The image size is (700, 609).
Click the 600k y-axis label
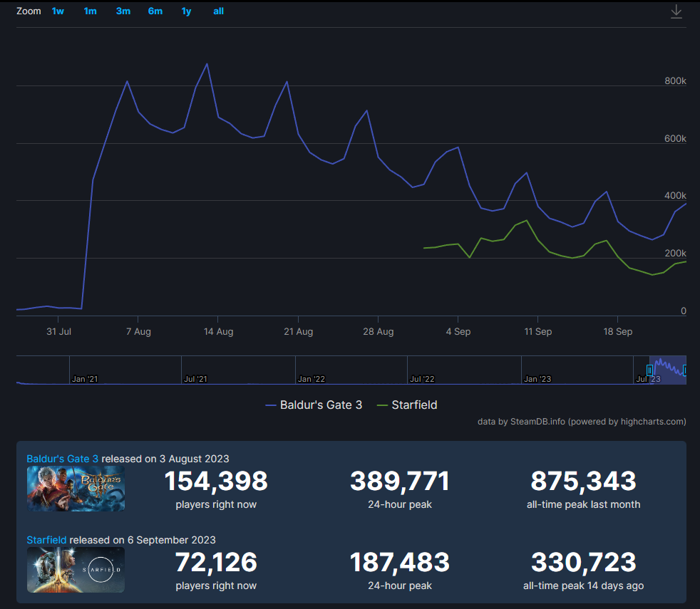pyautogui.click(x=675, y=138)
